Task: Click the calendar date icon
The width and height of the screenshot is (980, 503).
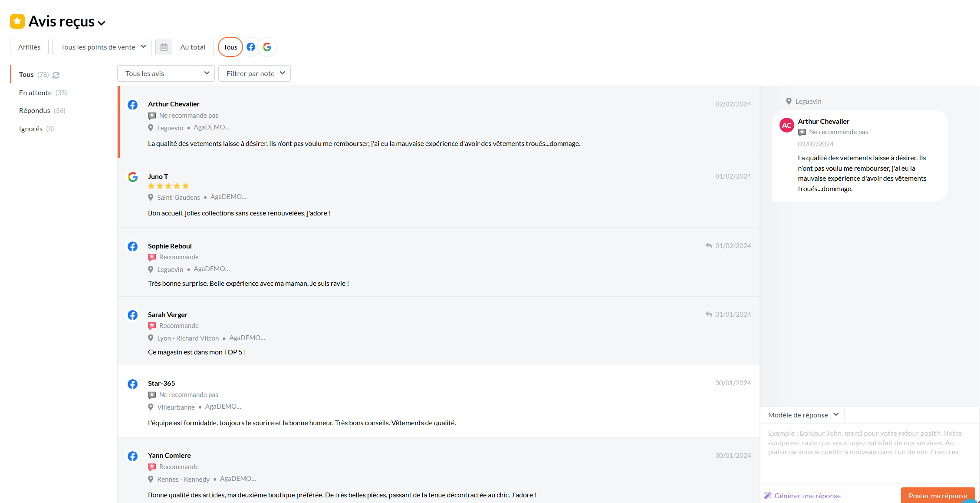Action: point(164,47)
